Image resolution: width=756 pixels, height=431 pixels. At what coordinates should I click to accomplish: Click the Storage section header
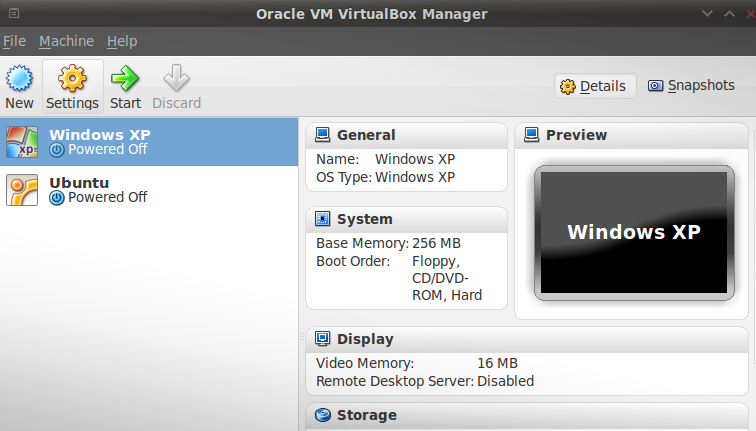click(x=527, y=415)
